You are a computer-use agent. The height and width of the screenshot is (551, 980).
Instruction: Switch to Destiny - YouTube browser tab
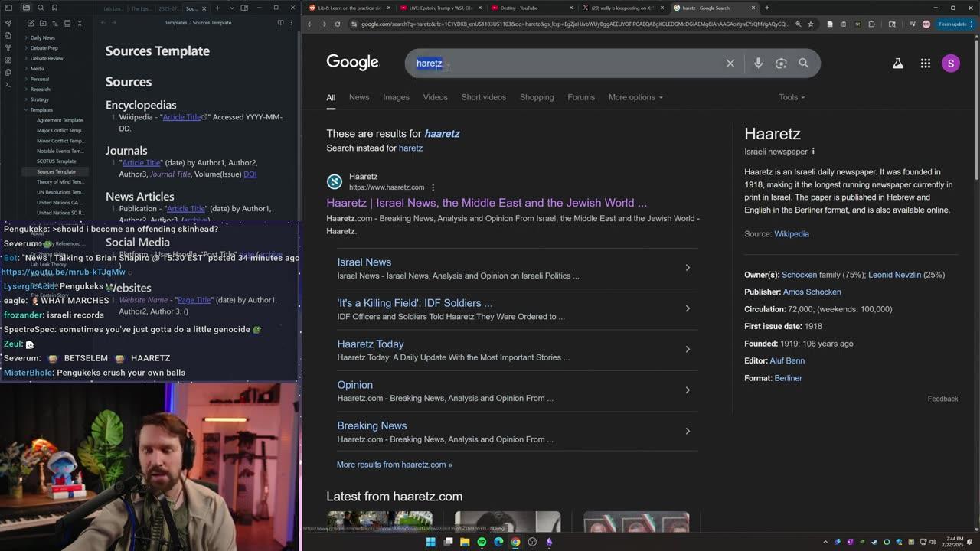click(530, 8)
